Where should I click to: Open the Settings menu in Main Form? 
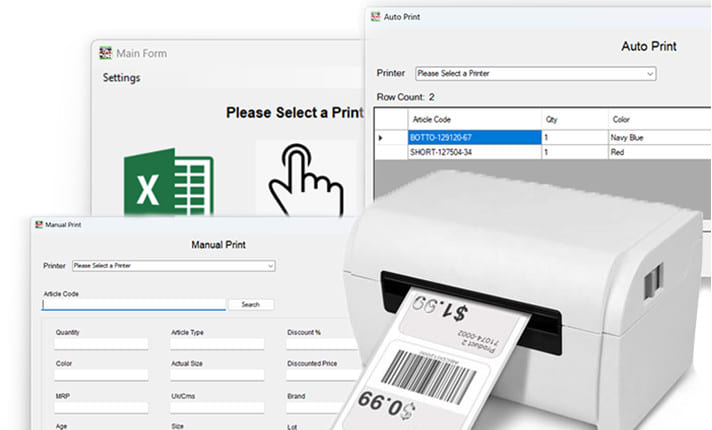point(122,78)
